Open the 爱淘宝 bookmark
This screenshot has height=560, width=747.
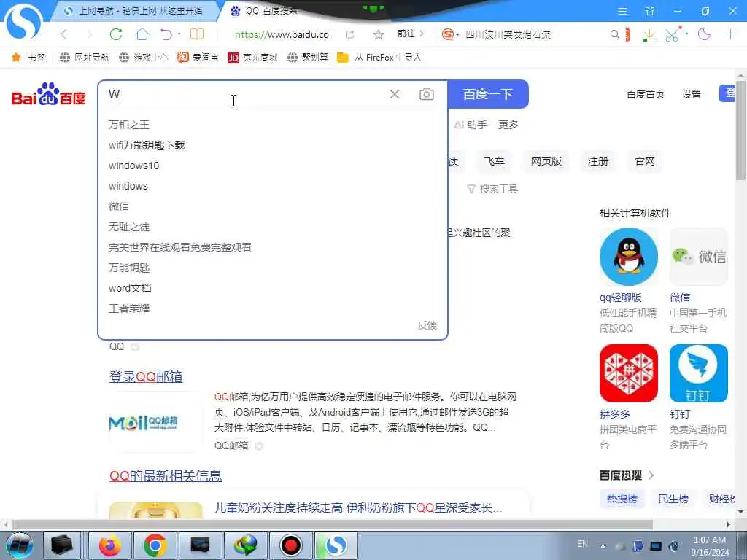click(198, 58)
